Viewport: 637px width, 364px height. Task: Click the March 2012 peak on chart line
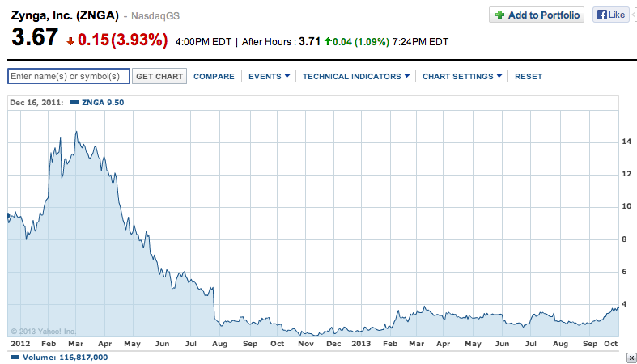(76, 132)
